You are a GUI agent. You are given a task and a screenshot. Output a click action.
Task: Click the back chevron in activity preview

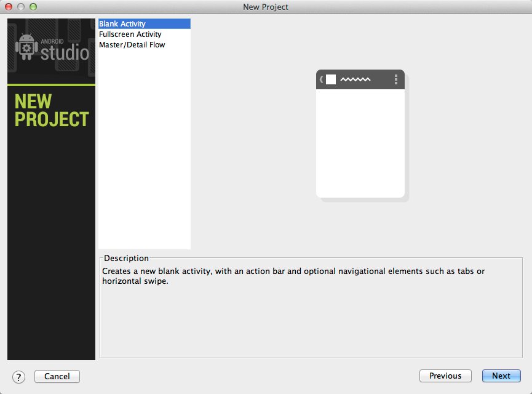pyautogui.click(x=321, y=79)
